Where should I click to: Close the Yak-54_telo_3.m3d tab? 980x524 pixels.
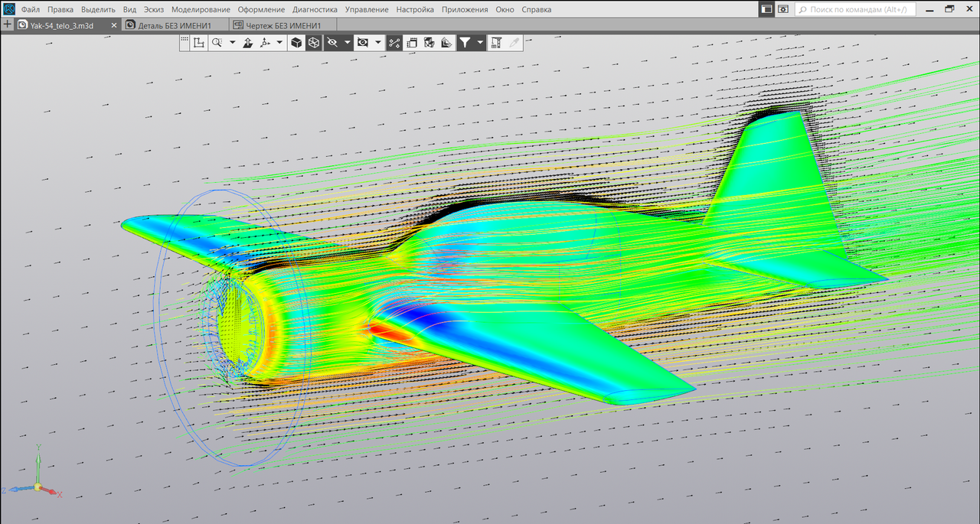(x=115, y=25)
